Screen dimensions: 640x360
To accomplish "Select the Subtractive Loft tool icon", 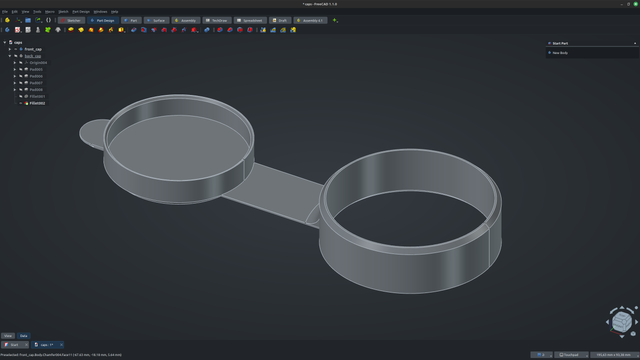I will pyautogui.click(x=164, y=30).
